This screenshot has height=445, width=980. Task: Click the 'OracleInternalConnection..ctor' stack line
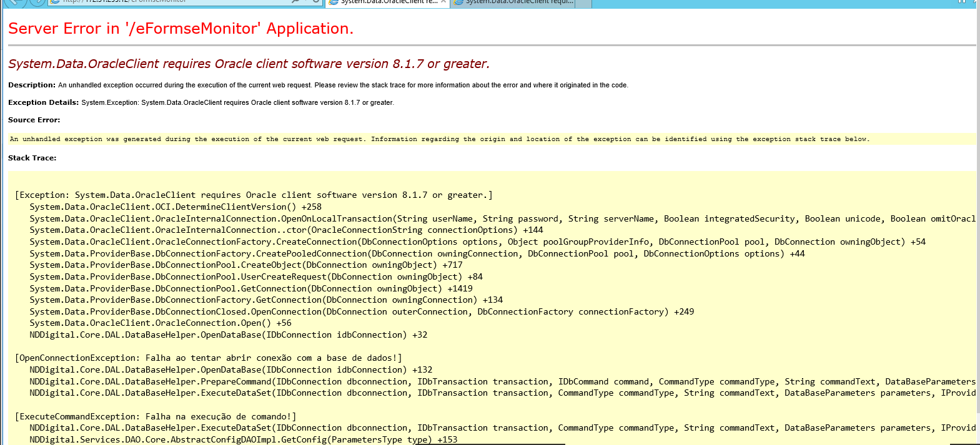286,230
